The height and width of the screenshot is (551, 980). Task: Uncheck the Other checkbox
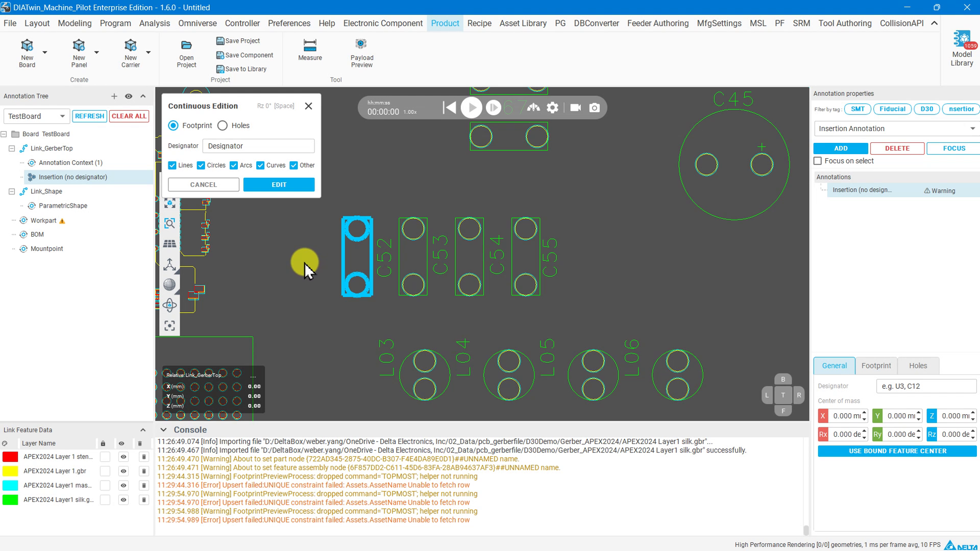[293, 165]
